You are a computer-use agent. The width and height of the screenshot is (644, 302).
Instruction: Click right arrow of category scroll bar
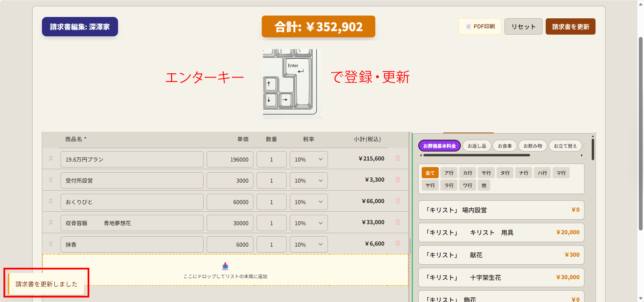tap(582, 155)
